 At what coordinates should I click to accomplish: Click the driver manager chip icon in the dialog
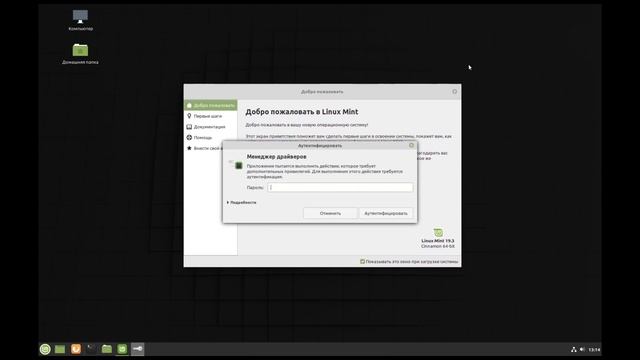pos(239,165)
